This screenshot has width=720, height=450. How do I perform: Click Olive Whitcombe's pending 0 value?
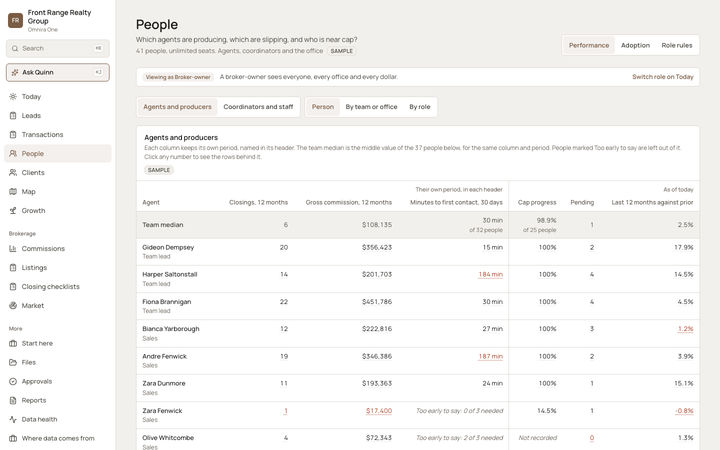tap(591, 438)
